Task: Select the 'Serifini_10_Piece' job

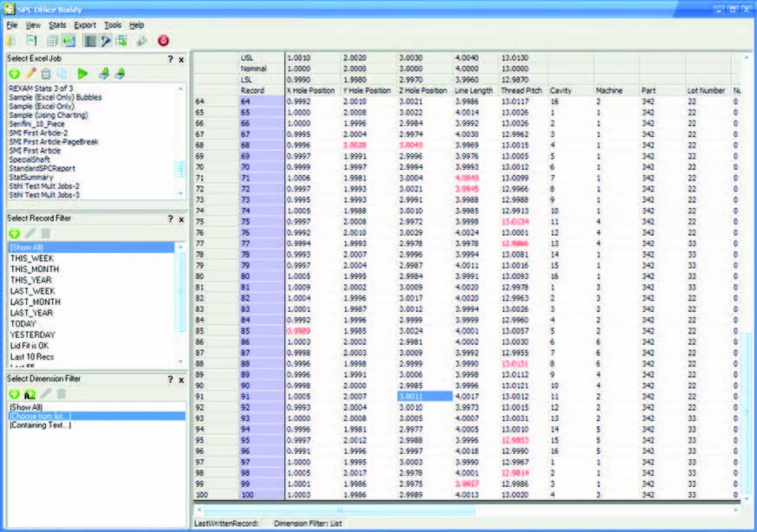Action: pyautogui.click(x=36, y=124)
